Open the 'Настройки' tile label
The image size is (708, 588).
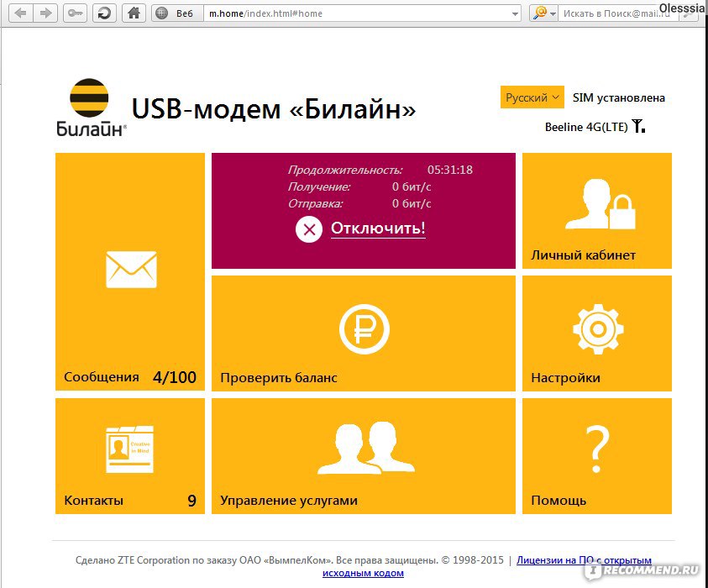(565, 377)
